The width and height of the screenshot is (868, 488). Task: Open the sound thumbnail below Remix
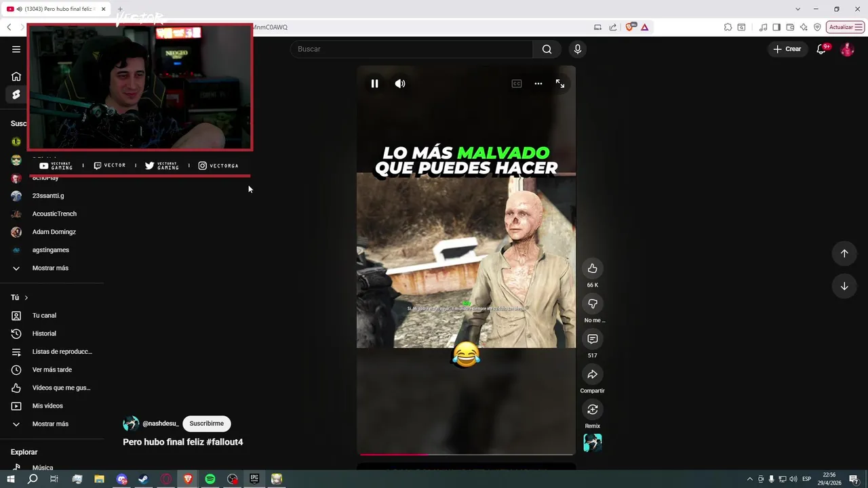593,443
